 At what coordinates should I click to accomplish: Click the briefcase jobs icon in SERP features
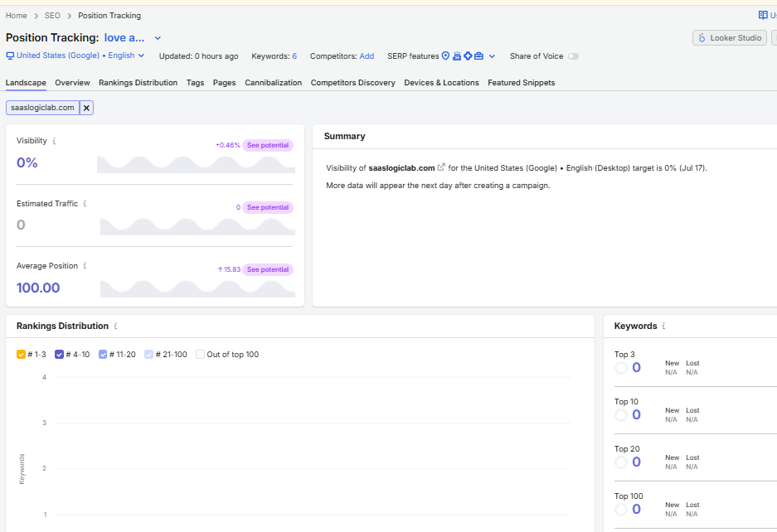(478, 56)
